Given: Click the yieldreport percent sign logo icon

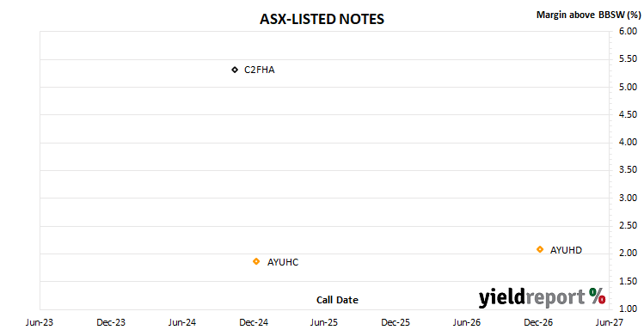Looking at the screenshot, I should [x=597, y=296].
